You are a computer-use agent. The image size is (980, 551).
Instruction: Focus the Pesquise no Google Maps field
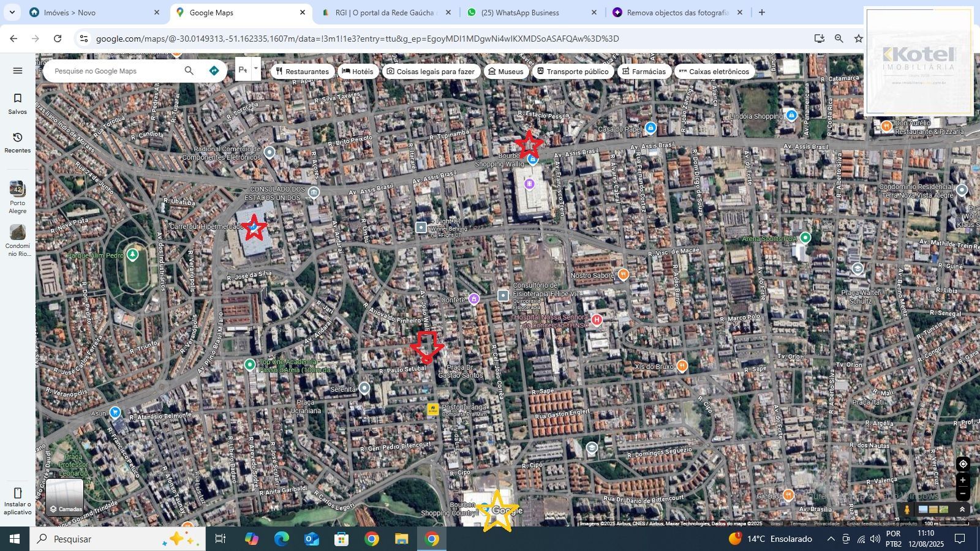coord(116,71)
